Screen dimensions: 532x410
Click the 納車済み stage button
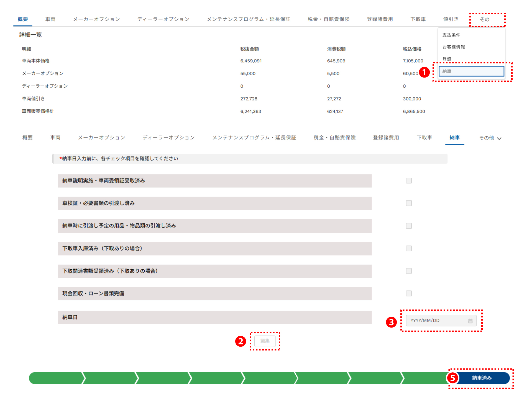tap(482, 378)
